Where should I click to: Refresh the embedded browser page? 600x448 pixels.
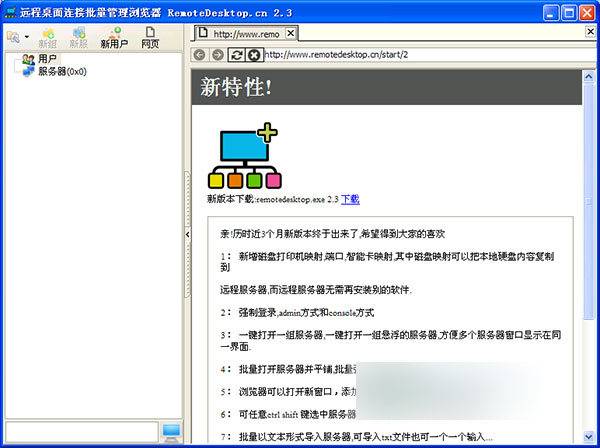(236, 55)
